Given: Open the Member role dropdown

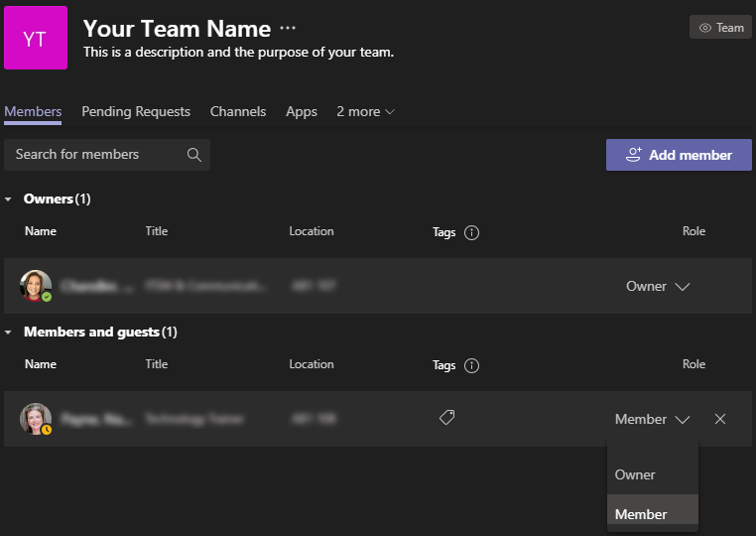Looking at the screenshot, I should pos(652,419).
